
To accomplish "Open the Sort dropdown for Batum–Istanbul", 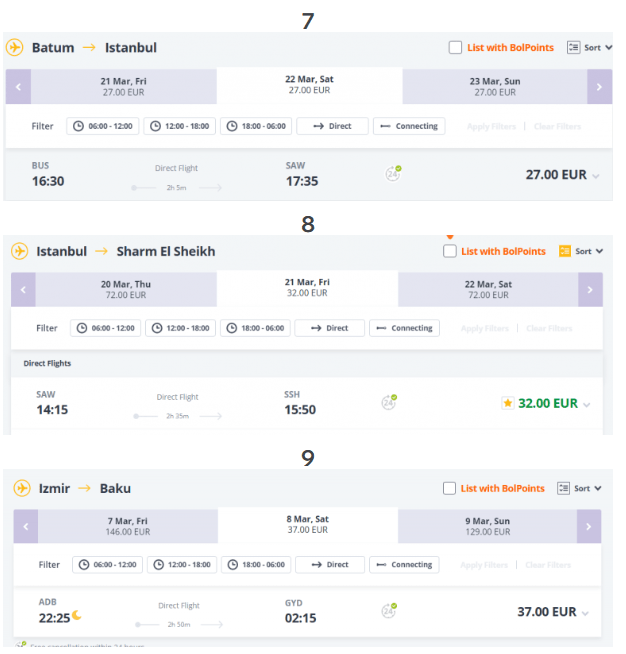I will [x=590, y=48].
